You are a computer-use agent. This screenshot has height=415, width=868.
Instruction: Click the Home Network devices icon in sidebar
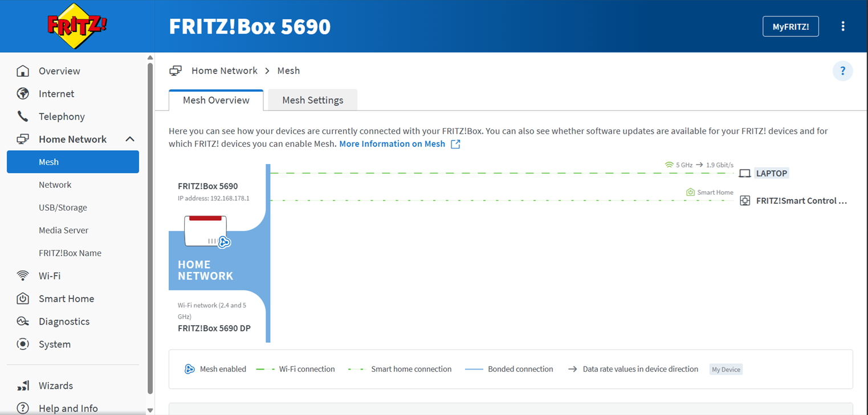click(x=23, y=139)
